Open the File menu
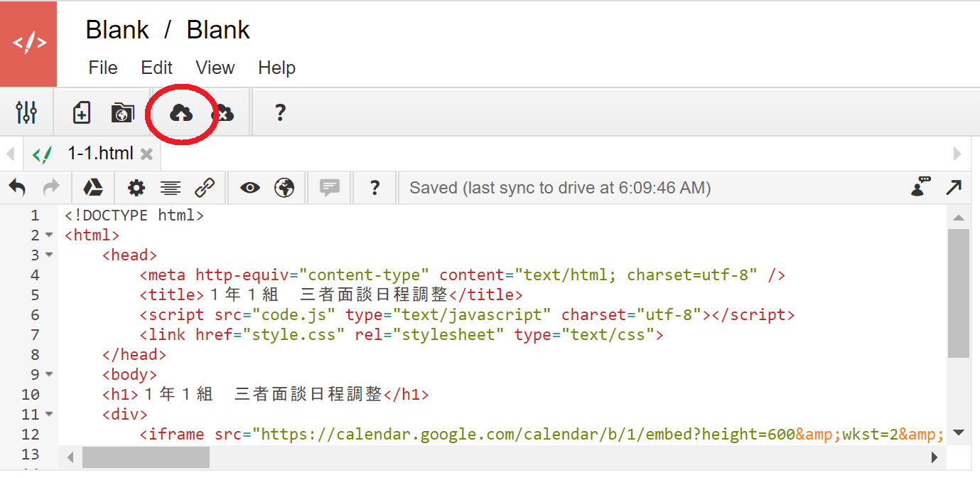 tap(103, 68)
